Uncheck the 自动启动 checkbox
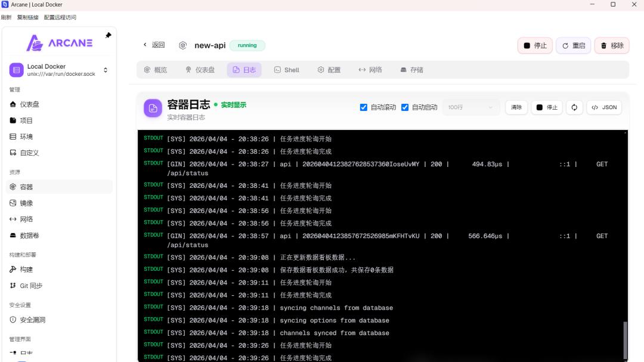The height and width of the screenshot is (362, 644). tap(404, 107)
